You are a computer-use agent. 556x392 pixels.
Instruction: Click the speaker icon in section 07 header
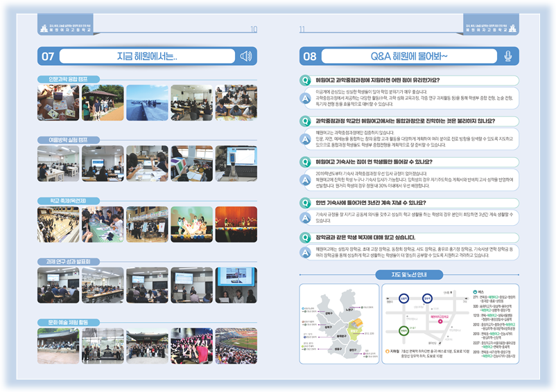click(245, 56)
